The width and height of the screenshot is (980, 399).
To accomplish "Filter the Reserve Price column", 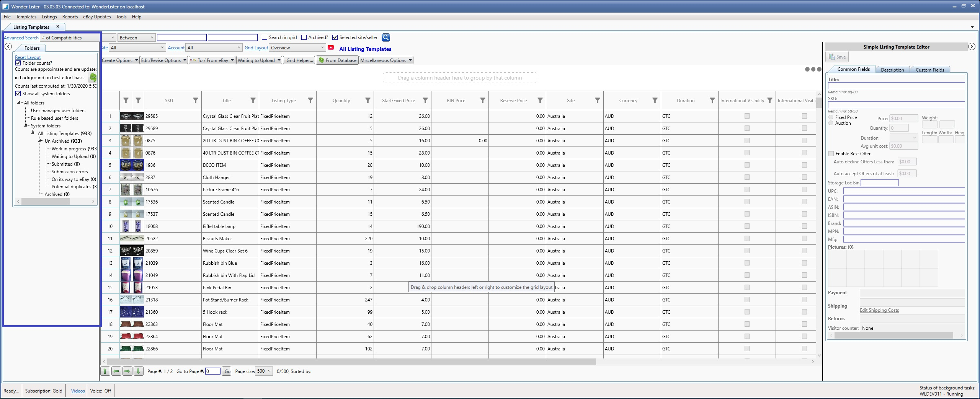I will (x=540, y=101).
